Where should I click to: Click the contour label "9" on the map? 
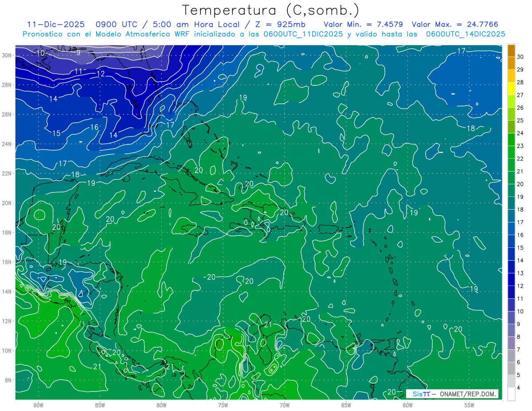point(78,52)
